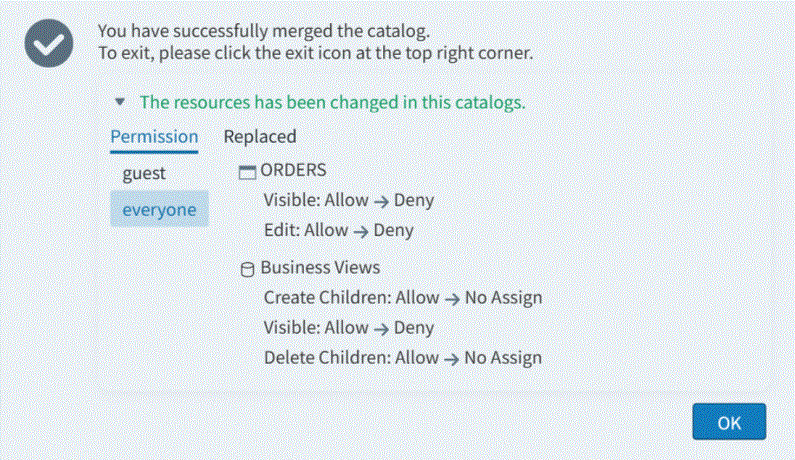
Task: Click the green resources changed heading
Action: click(333, 102)
